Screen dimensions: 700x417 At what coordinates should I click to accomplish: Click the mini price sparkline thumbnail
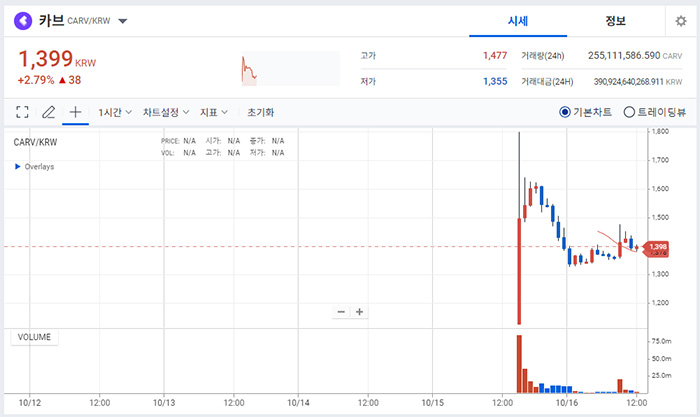[x=291, y=69]
